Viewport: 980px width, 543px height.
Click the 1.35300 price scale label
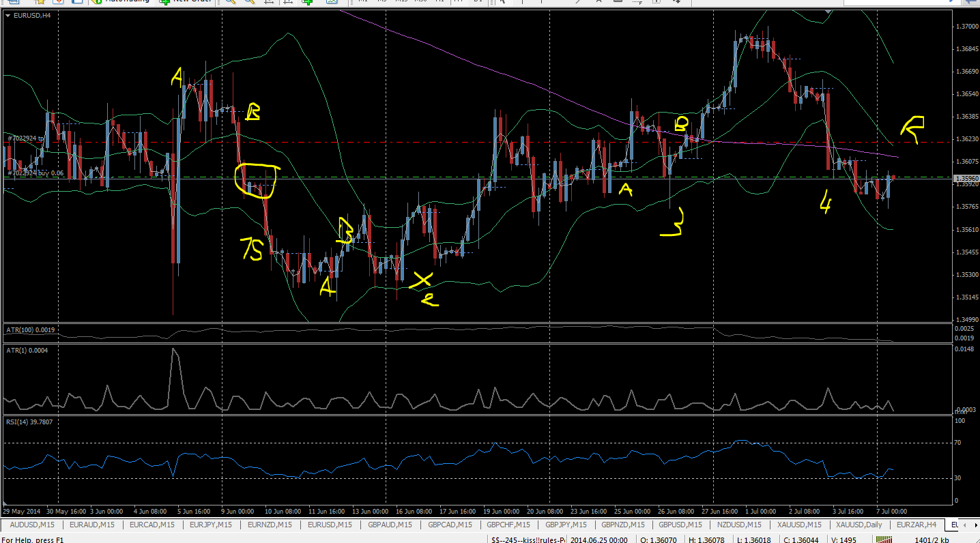[x=966, y=275]
